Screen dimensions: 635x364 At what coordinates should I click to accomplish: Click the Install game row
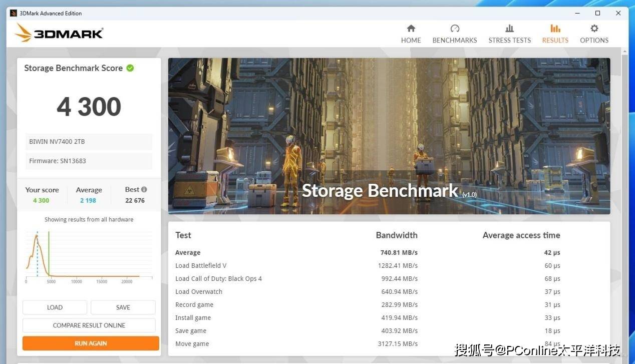pos(389,318)
